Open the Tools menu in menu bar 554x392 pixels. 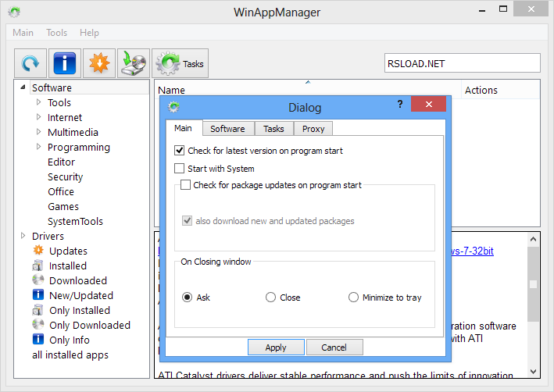(x=56, y=33)
